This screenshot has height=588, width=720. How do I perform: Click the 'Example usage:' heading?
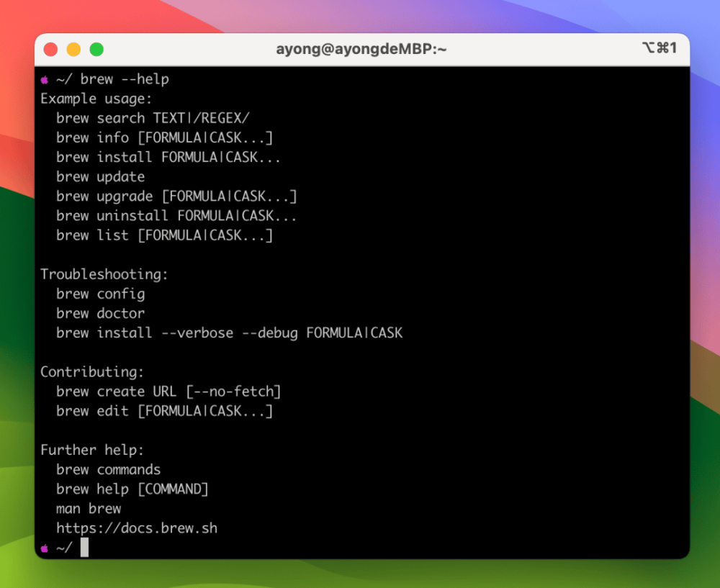coord(96,99)
